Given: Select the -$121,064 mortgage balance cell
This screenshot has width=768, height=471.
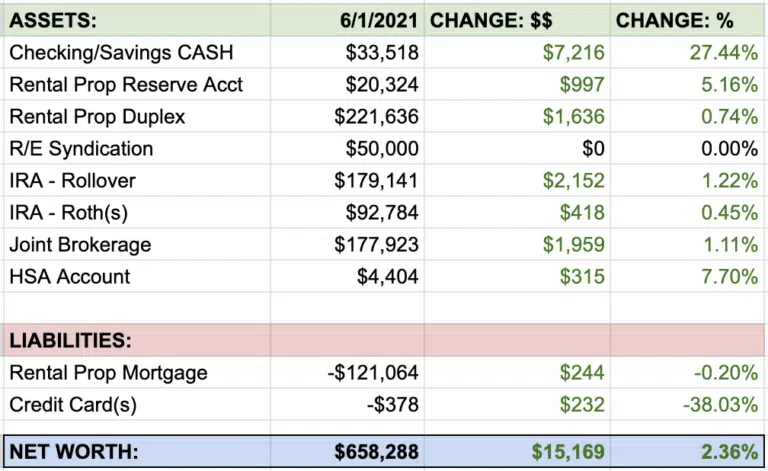Looking at the screenshot, I should click(x=373, y=373).
